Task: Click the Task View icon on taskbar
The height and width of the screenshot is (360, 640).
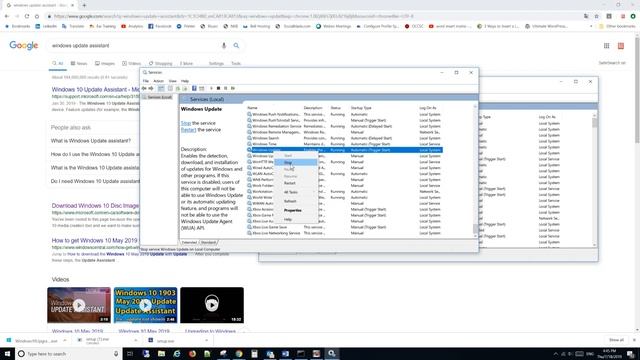Action: 130,353
